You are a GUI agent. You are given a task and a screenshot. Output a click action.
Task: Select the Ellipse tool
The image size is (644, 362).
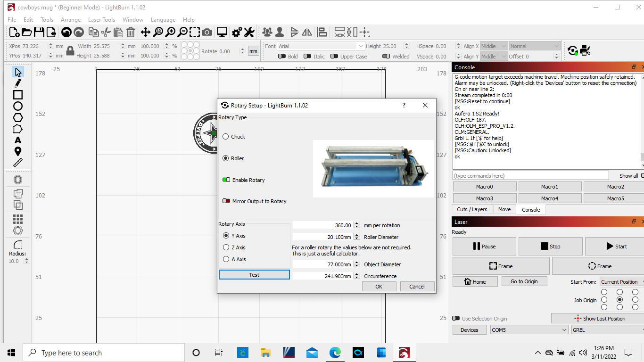click(x=18, y=106)
